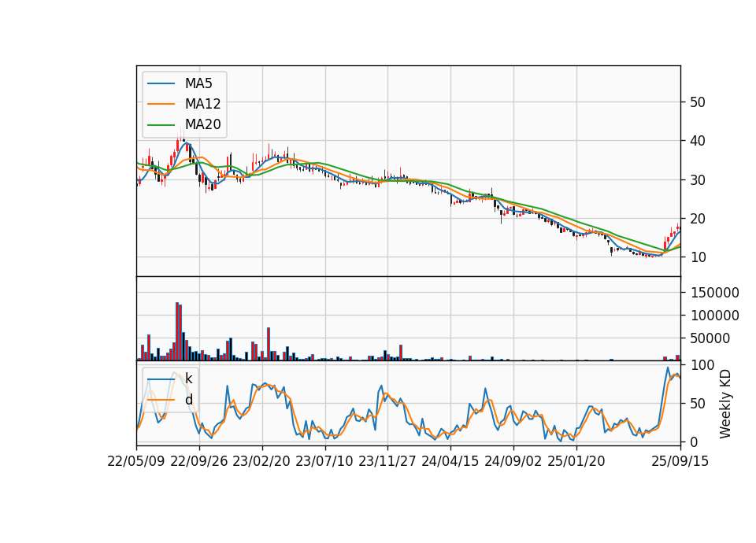Click the MA20 legend label

[x=202, y=124]
